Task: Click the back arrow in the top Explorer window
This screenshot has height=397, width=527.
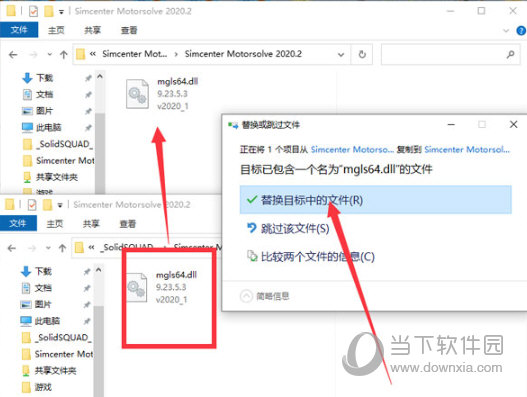Action: (x=13, y=54)
